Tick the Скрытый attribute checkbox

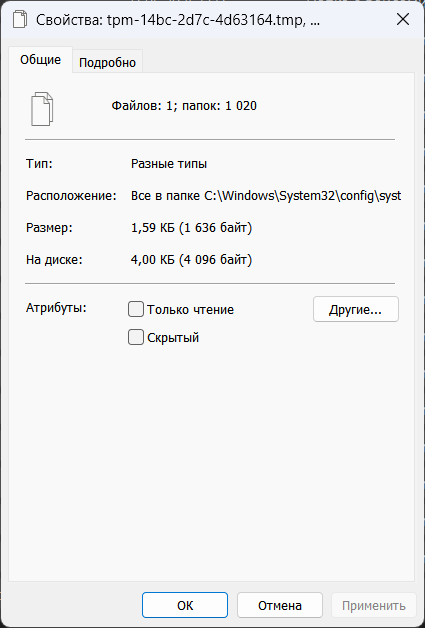(136, 337)
